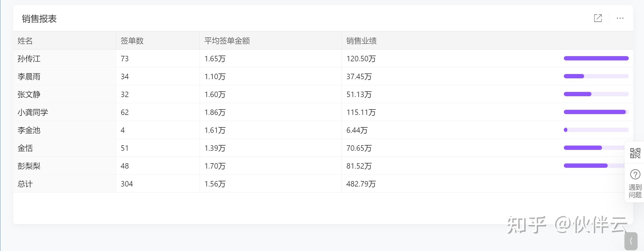Click 彭梨梨's average amount 1.70万
This screenshot has height=251, width=644.
pos(215,166)
